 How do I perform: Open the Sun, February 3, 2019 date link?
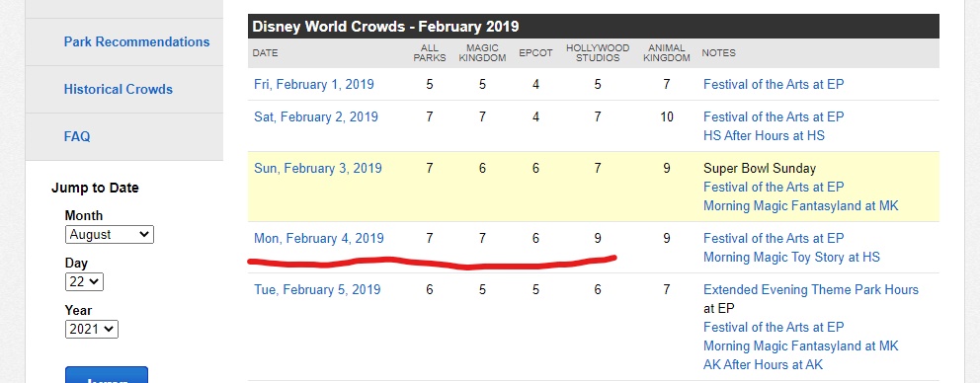click(x=317, y=168)
